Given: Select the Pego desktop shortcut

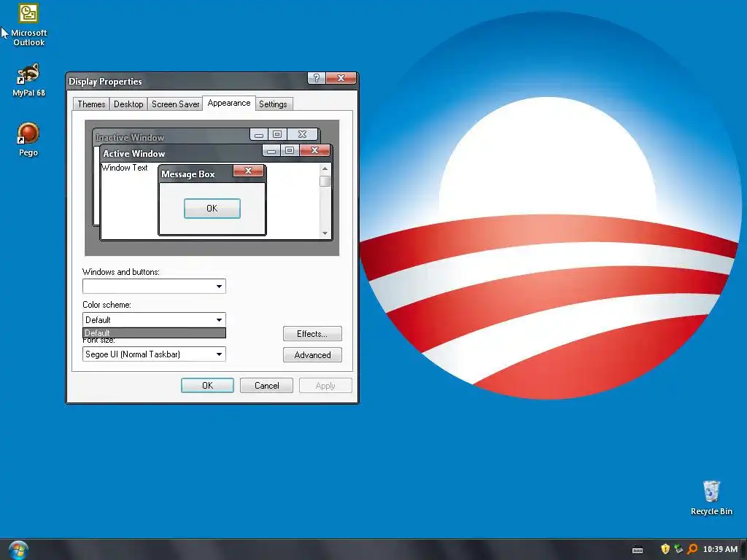Looking at the screenshot, I should click(x=28, y=139).
